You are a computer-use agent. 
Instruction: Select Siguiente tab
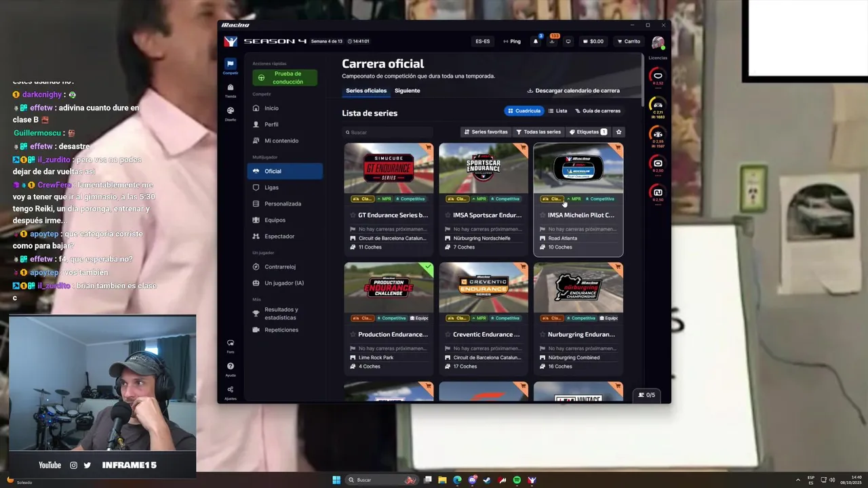coord(408,90)
